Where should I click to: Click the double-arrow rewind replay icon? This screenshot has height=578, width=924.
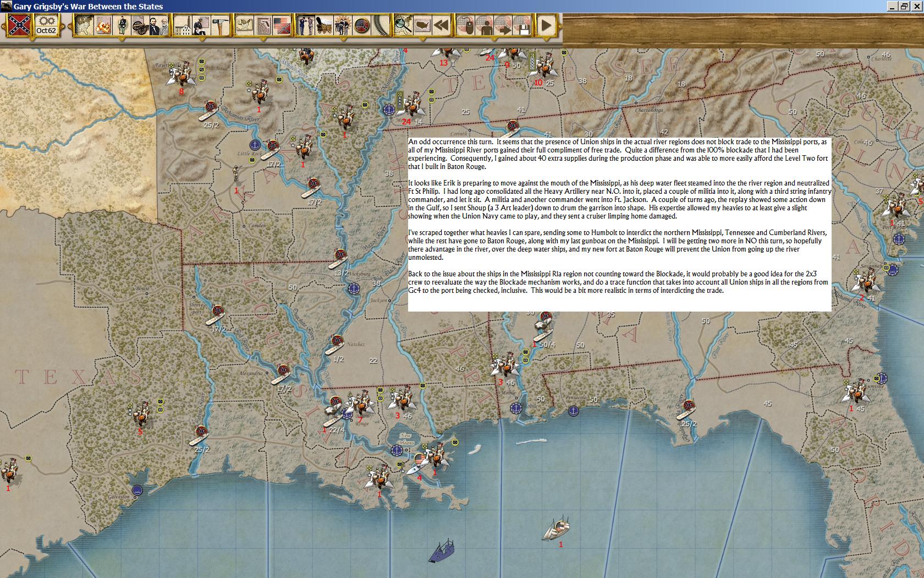click(x=441, y=25)
